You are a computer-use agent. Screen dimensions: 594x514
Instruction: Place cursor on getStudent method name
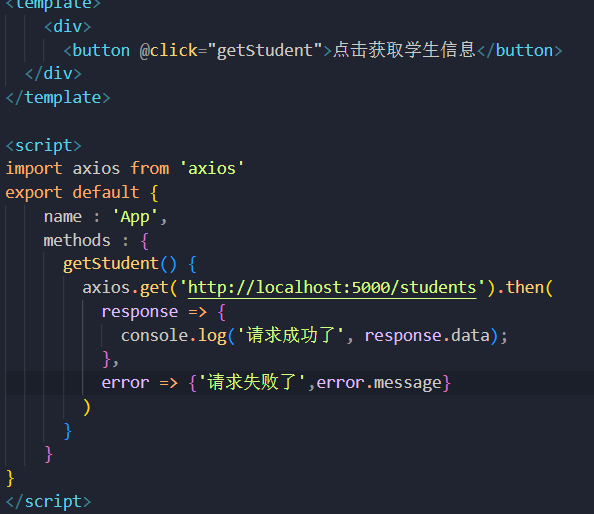pos(111,264)
